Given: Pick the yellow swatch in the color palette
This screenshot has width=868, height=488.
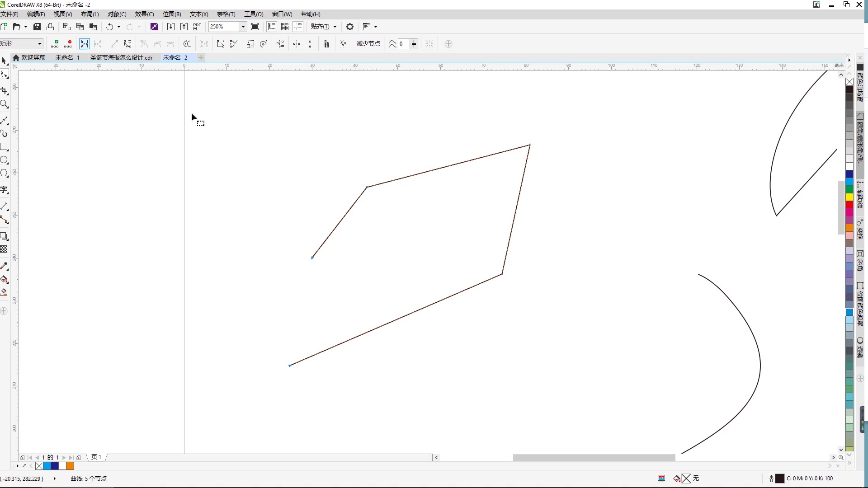Looking at the screenshot, I should pyautogui.click(x=849, y=197).
